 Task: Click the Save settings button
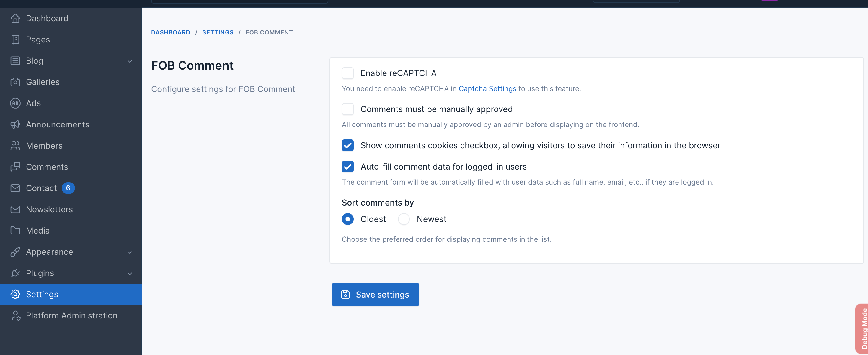375,295
